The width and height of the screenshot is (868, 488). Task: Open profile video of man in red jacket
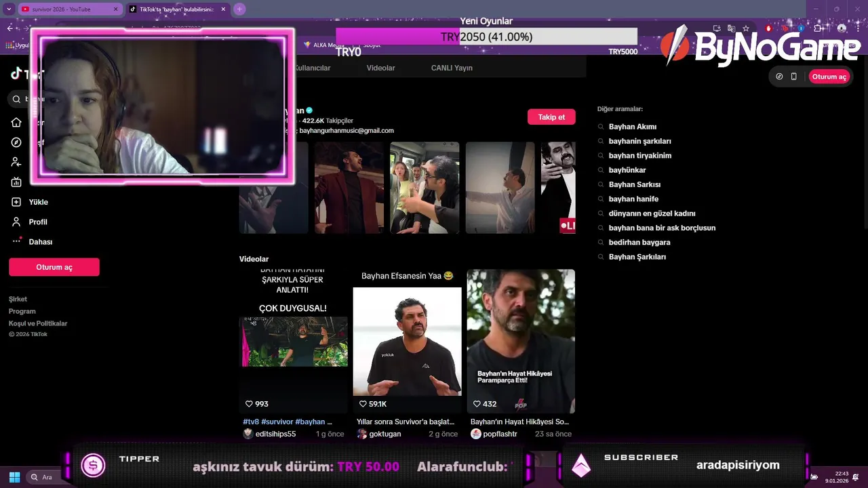[x=349, y=188]
